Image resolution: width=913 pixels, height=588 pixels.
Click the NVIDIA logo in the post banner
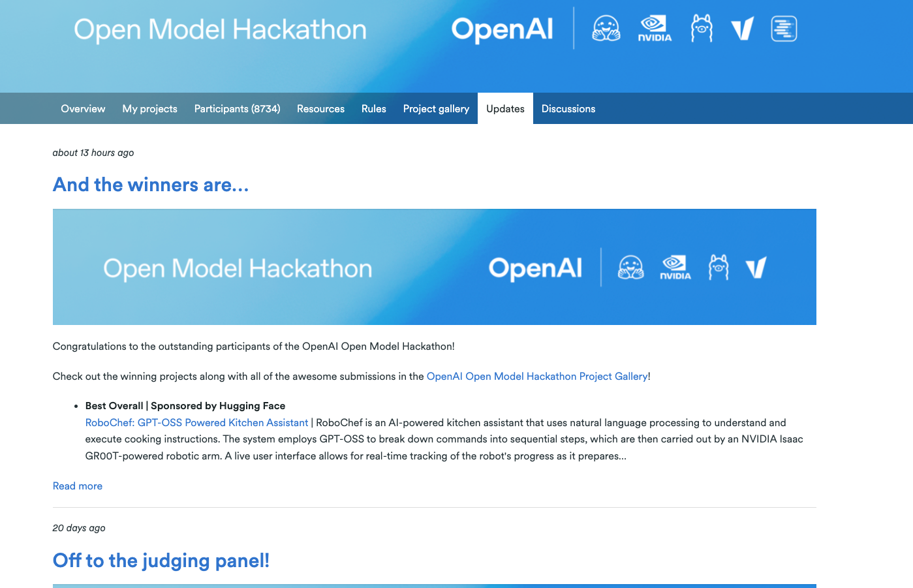675,267
